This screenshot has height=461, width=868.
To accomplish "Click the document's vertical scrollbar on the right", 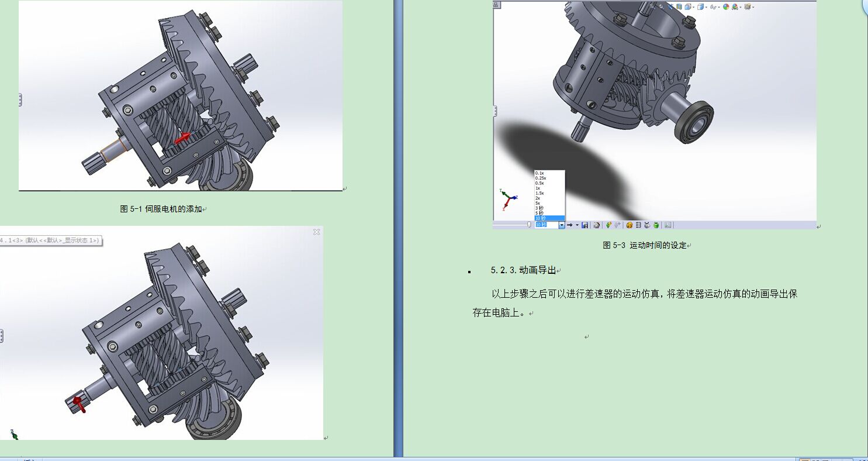I will coord(864,234).
